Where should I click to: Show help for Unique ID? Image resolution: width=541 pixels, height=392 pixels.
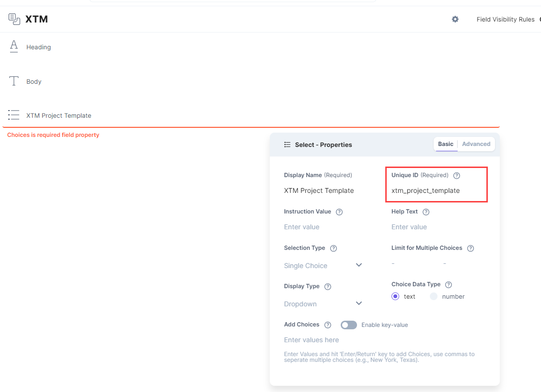click(457, 176)
